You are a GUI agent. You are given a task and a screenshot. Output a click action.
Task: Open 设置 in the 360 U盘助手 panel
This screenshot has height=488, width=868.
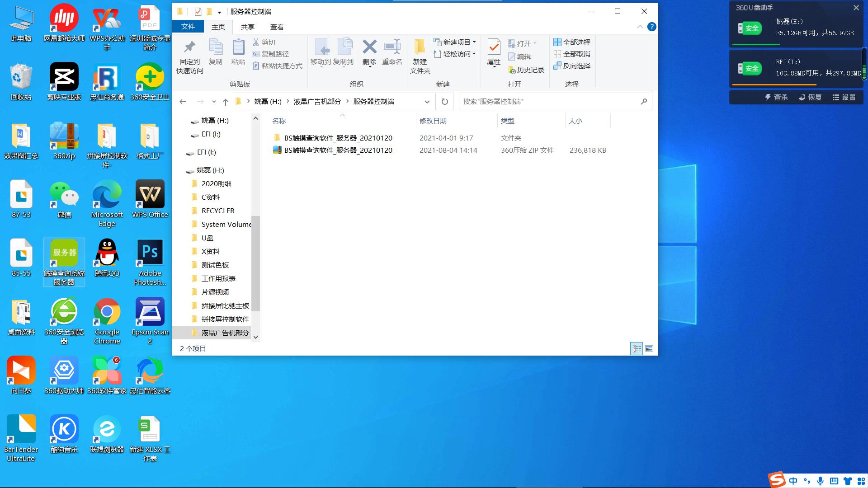tap(845, 97)
